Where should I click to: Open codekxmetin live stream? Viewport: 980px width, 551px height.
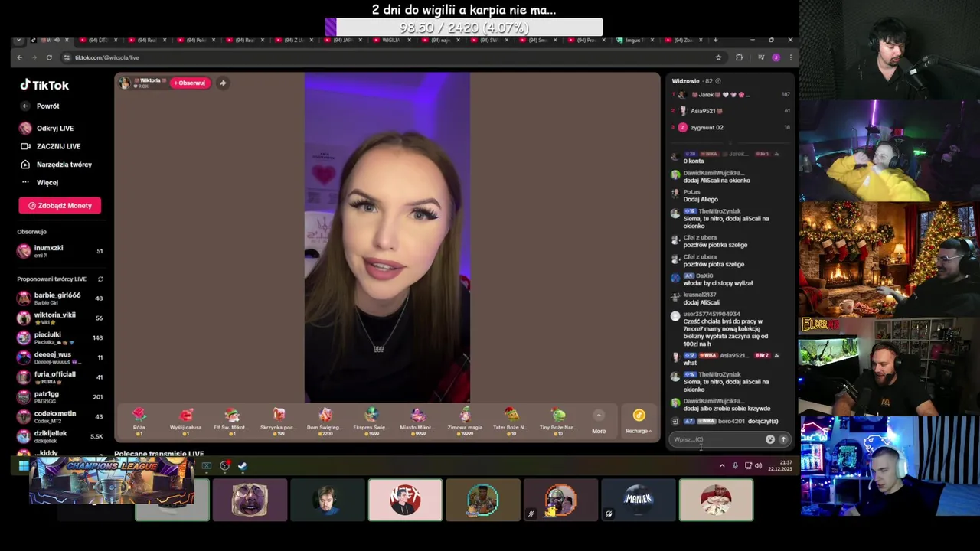[60, 416]
